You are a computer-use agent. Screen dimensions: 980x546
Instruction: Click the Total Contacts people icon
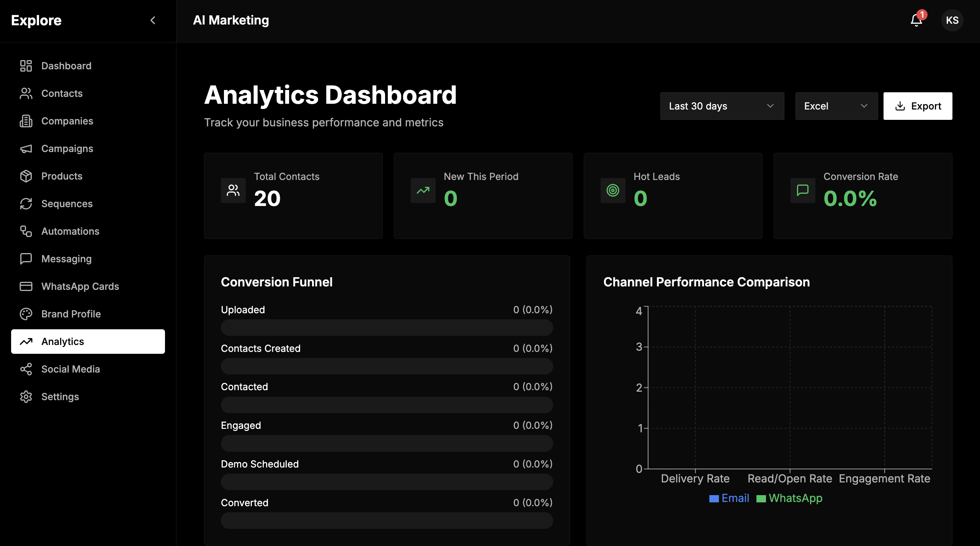233,190
